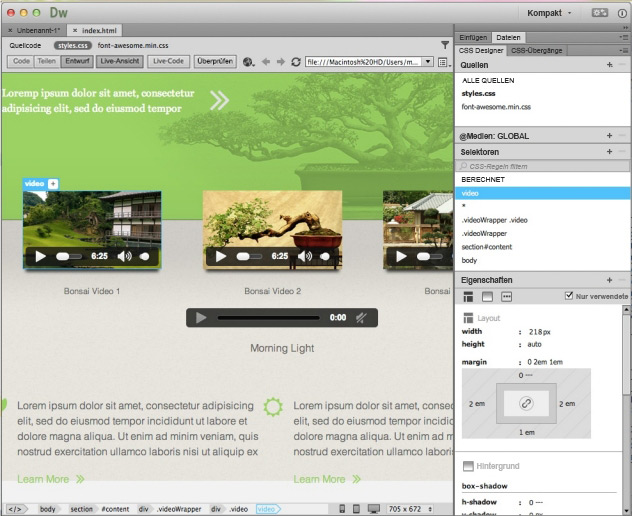Select mobile size preview icon in status bar
The image size is (632, 516).
(x=342, y=509)
